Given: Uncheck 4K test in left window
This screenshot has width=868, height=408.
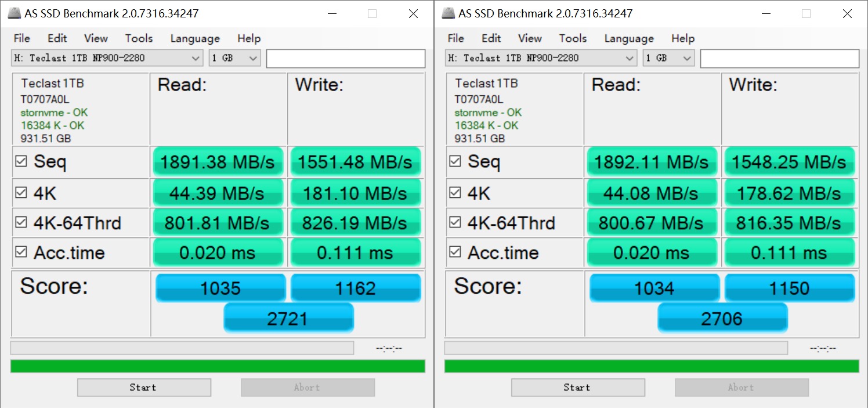Looking at the screenshot, I should click(x=21, y=192).
